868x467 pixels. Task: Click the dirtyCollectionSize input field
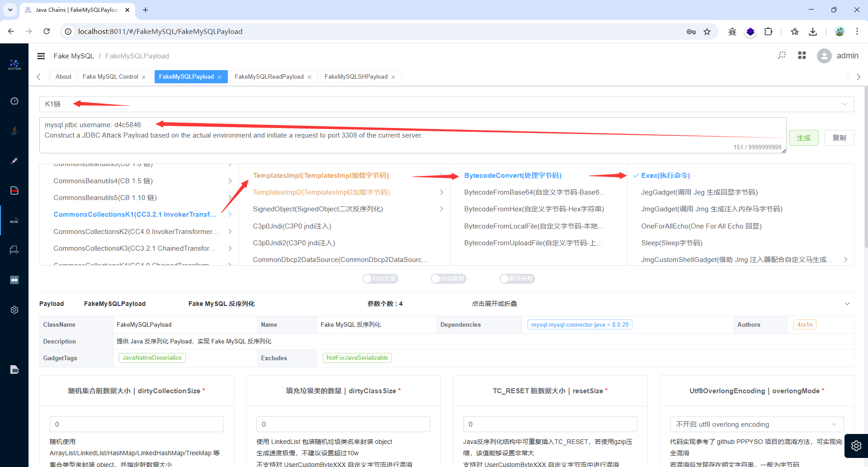click(137, 424)
